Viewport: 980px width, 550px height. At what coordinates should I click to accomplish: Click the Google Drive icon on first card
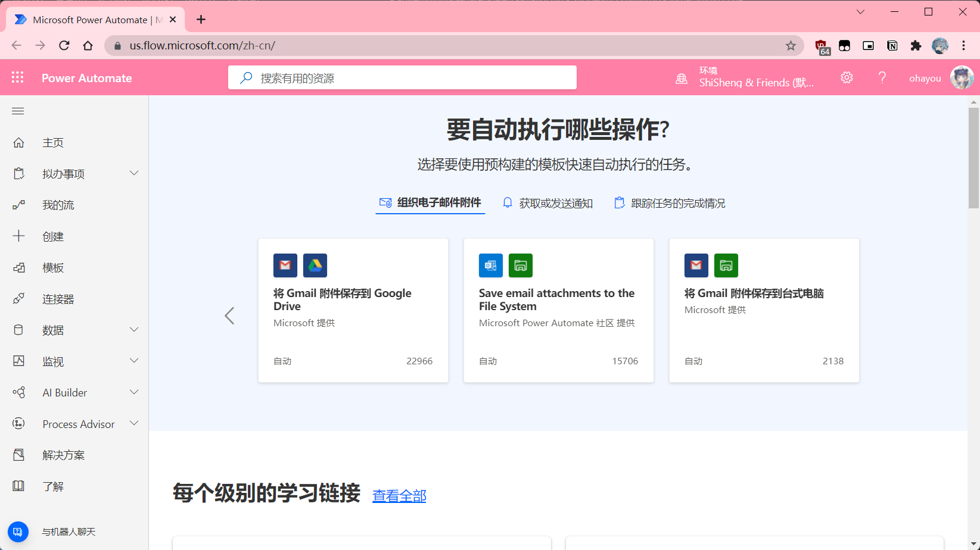315,265
